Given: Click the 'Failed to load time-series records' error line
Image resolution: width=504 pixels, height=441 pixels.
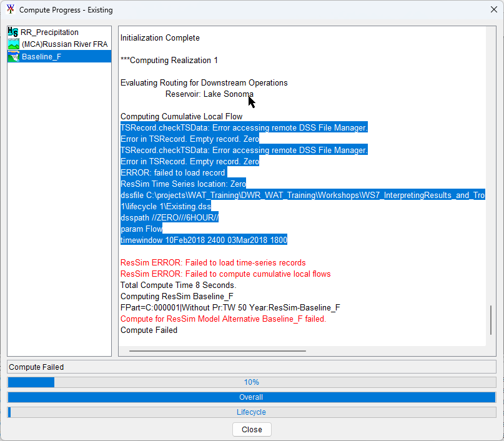Looking at the screenshot, I should point(213,263).
